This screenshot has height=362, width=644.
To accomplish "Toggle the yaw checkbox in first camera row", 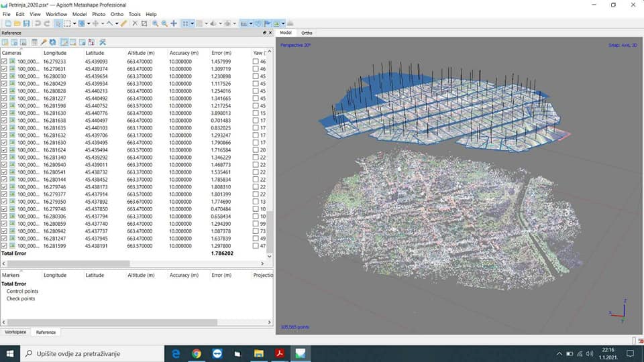I will click(x=256, y=62).
